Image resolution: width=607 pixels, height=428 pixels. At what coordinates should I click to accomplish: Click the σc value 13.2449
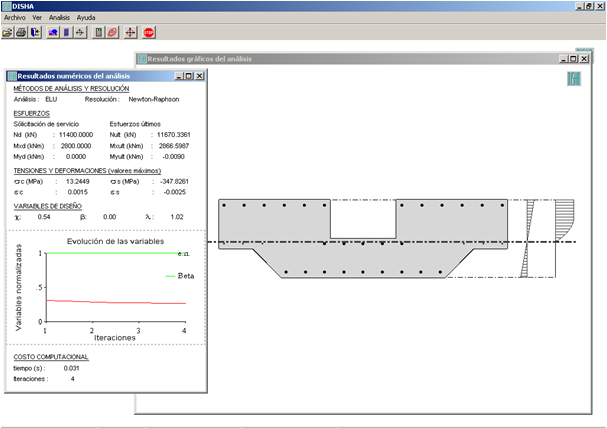coord(78,181)
